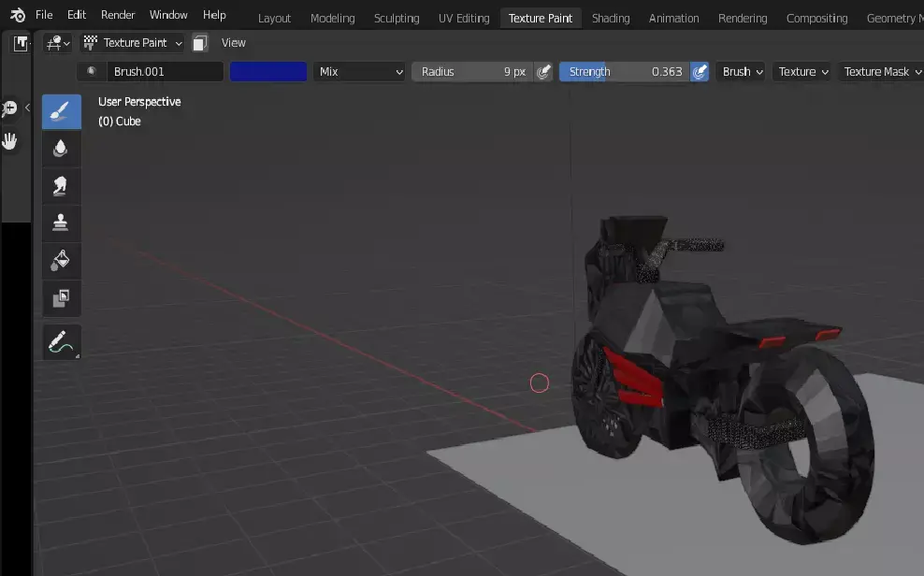Toggle pen pressure for Strength
924x576 pixels.
pos(700,72)
